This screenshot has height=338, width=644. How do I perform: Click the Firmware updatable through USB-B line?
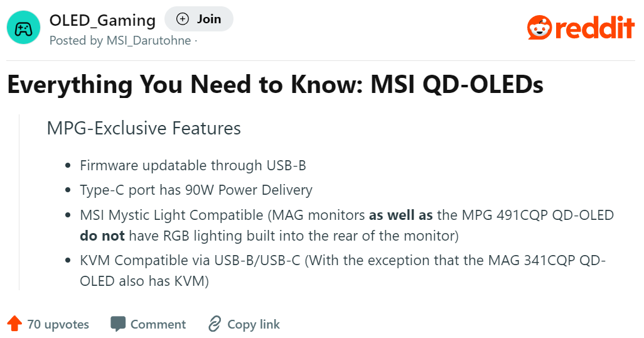tap(193, 166)
